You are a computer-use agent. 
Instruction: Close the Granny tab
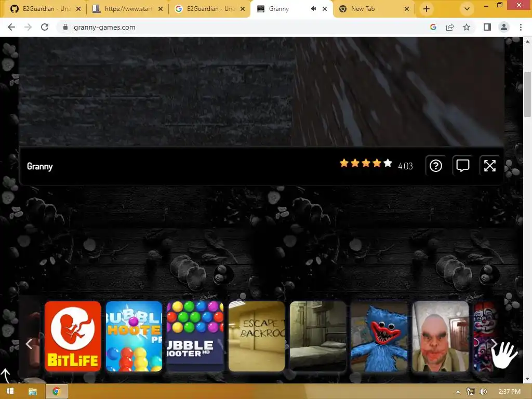coord(325,9)
